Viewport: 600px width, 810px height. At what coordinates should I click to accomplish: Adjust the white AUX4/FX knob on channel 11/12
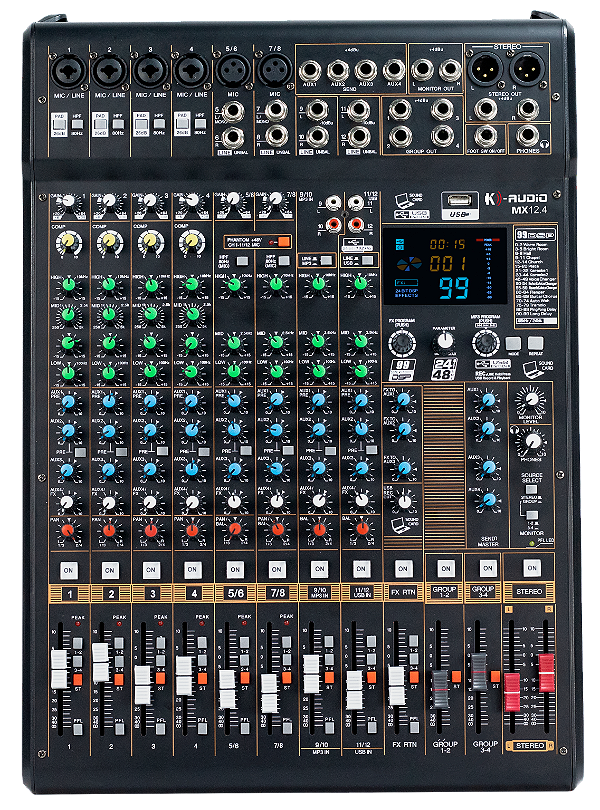point(362,500)
